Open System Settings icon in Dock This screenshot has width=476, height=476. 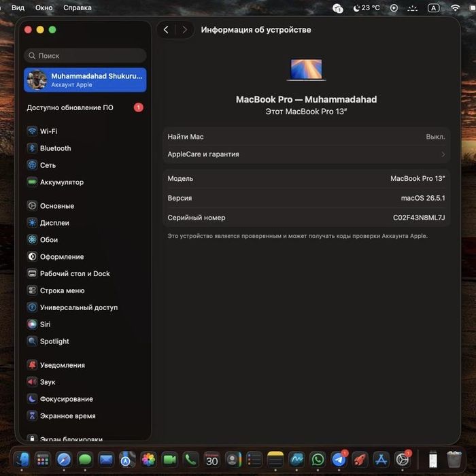tap(403, 460)
